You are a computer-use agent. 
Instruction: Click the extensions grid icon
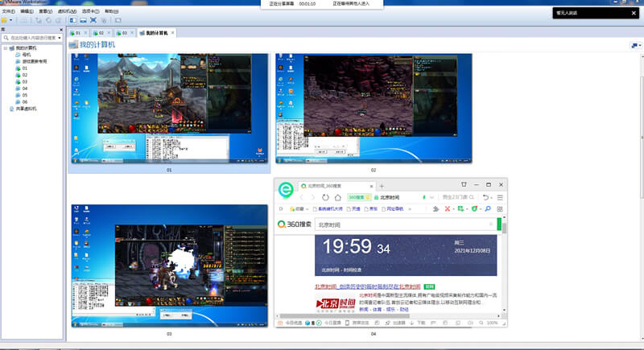500,209
